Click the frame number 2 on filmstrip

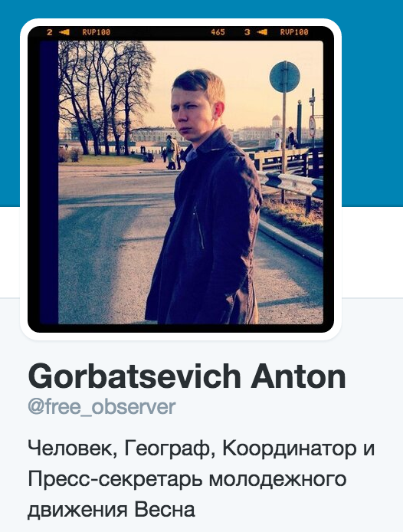(x=50, y=32)
